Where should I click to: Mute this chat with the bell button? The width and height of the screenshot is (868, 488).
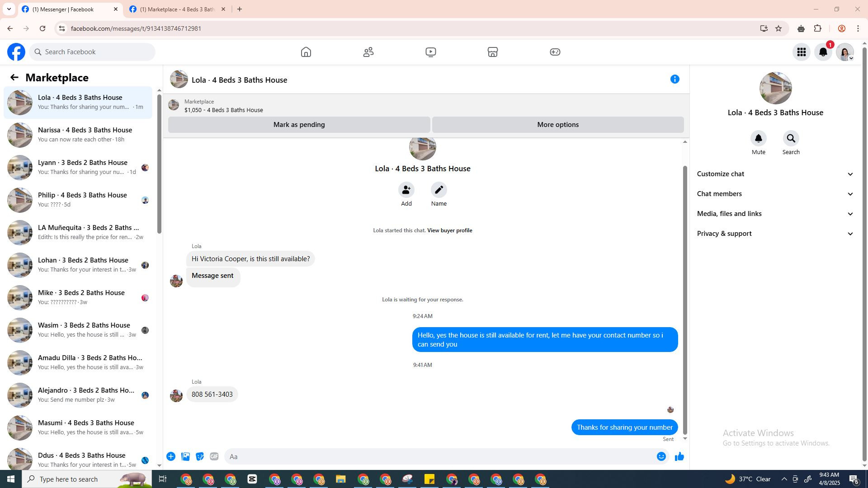tap(758, 139)
